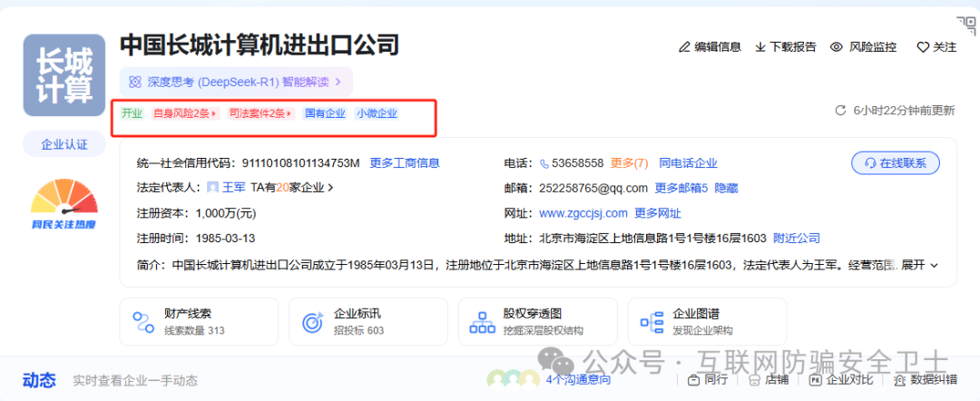980x401 pixels.
Task: Click the 企业图谱 tree icon
Action: (x=652, y=322)
